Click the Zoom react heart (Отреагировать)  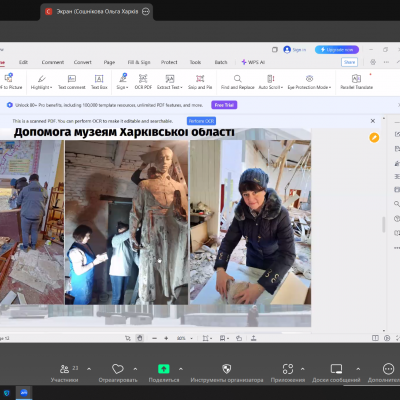pyautogui.click(x=118, y=373)
